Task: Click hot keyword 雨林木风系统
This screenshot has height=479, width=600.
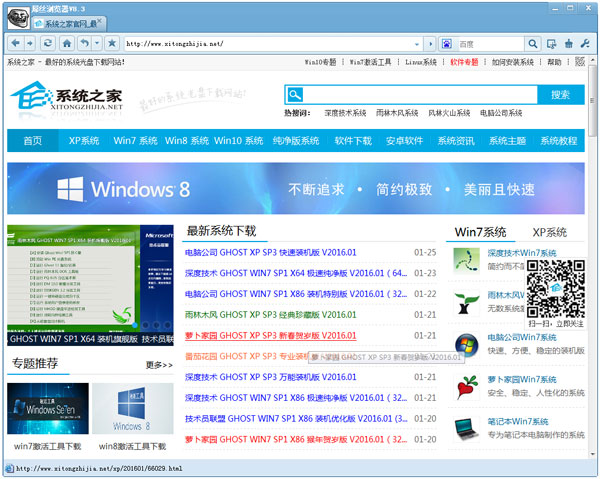Action: tap(397, 113)
